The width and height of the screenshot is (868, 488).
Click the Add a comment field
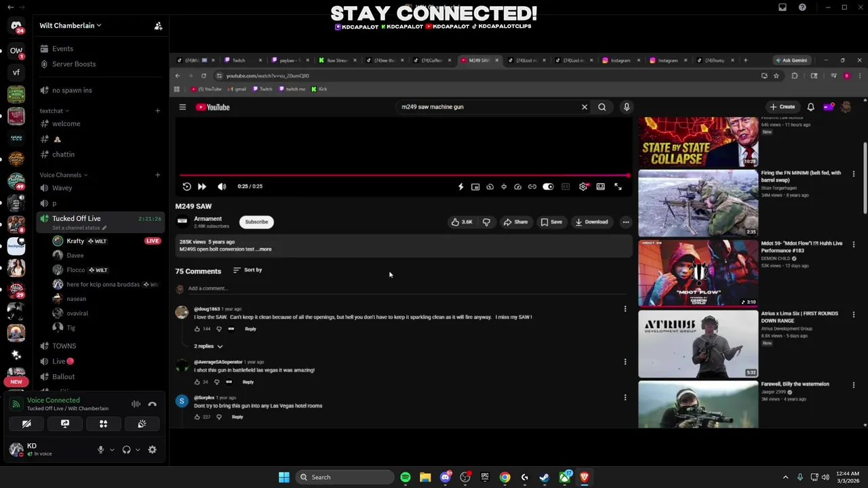pos(406,289)
